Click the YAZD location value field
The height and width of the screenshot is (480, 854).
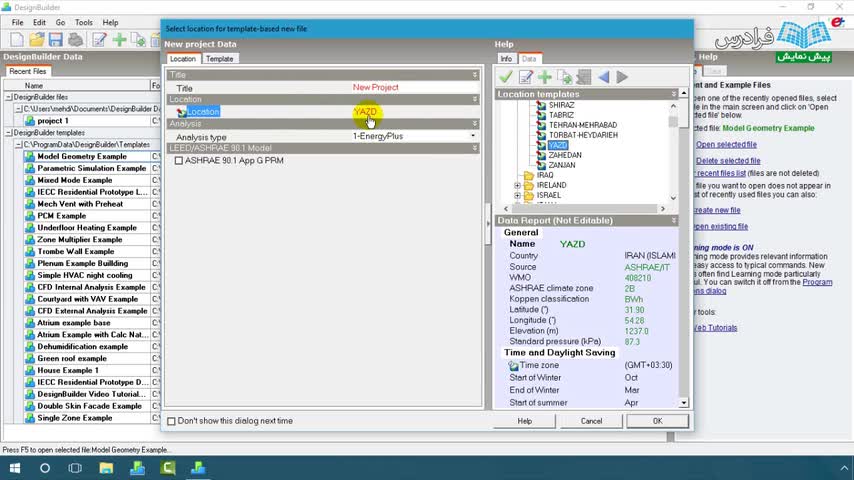pos(414,112)
